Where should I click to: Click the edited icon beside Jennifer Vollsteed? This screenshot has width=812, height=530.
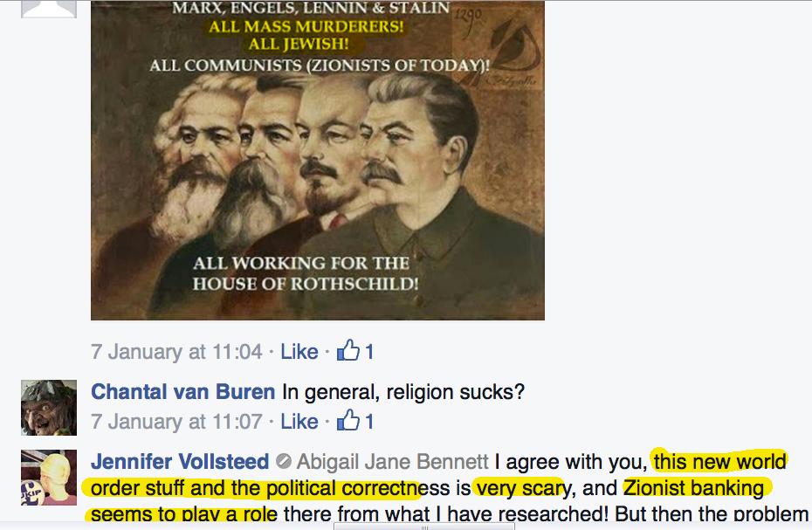[283, 461]
